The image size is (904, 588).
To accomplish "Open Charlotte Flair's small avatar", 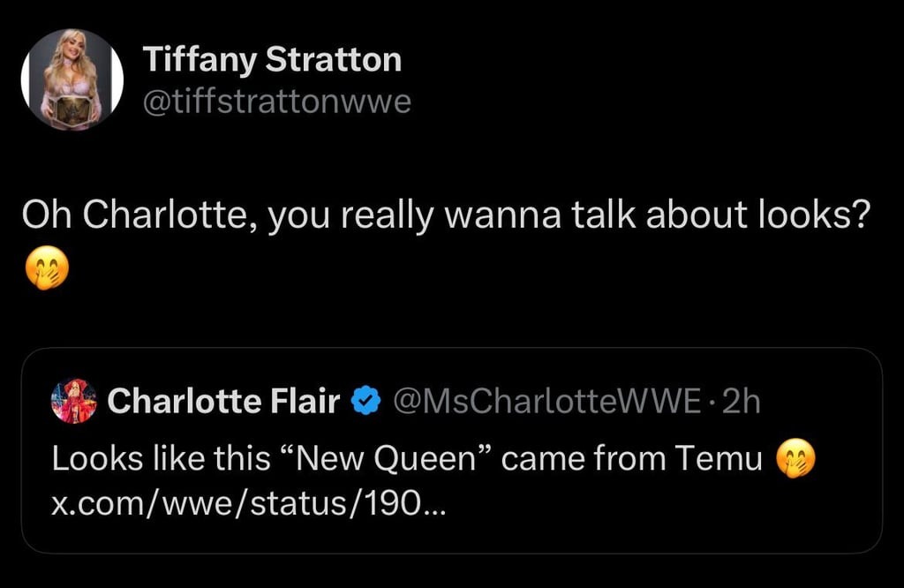I will [x=74, y=402].
